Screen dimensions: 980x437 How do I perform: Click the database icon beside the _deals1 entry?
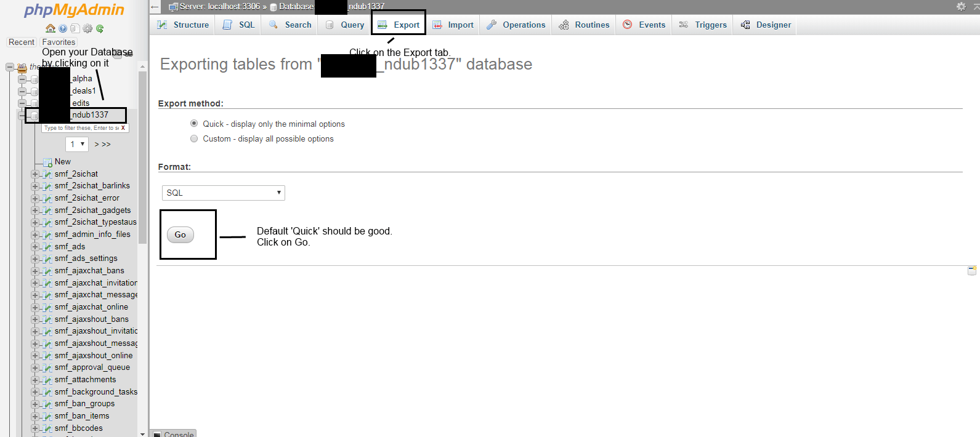point(34,92)
